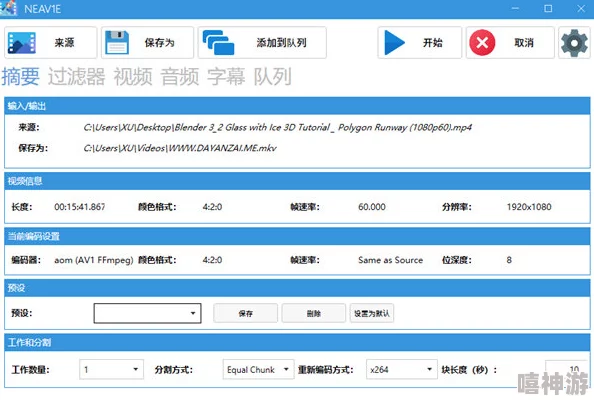Screen dimensions: 594x405
Task: Maximize the NEAV1E window
Action: pos(548,8)
